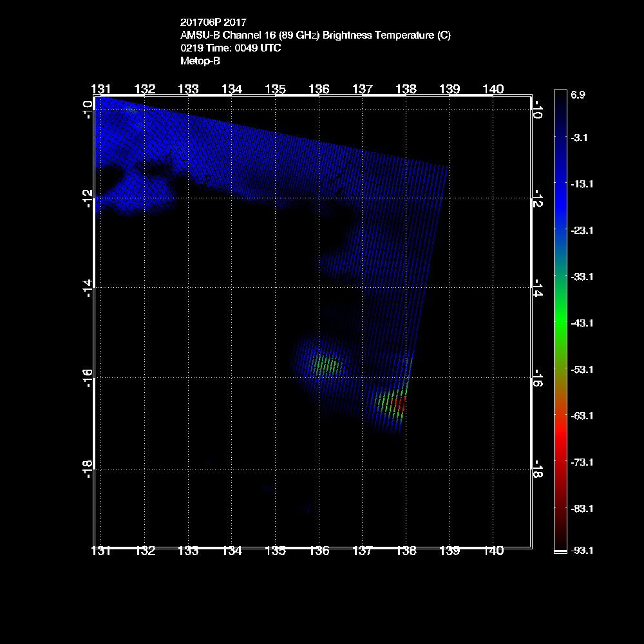The width and height of the screenshot is (644, 644).
Task: Click the 131 longitude label on top axis
Action: 101,89
